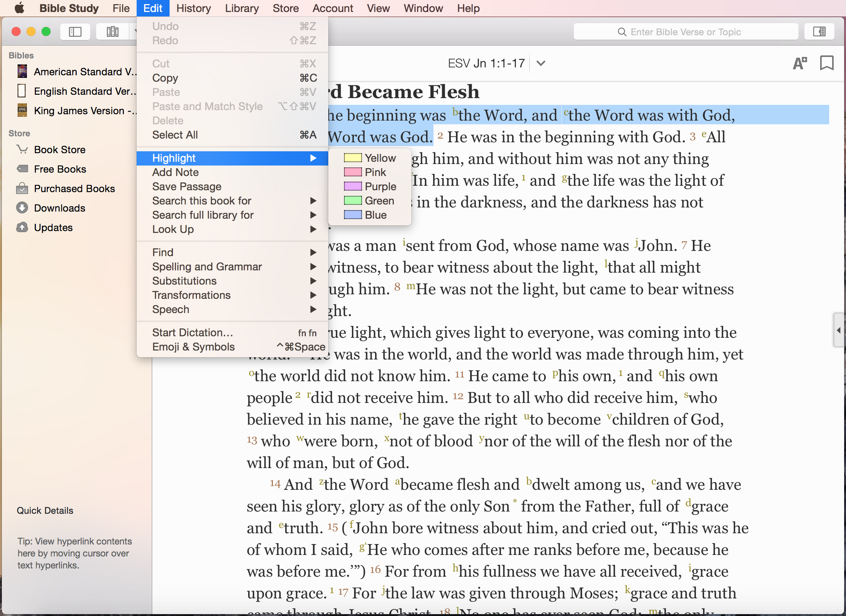Click Save Passage menu entry
Image resolution: width=846 pixels, height=616 pixels.
[x=186, y=186]
